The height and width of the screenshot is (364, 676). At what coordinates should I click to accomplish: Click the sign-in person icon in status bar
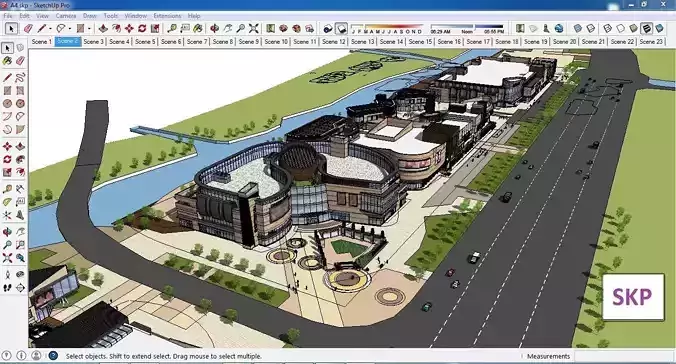point(37,356)
